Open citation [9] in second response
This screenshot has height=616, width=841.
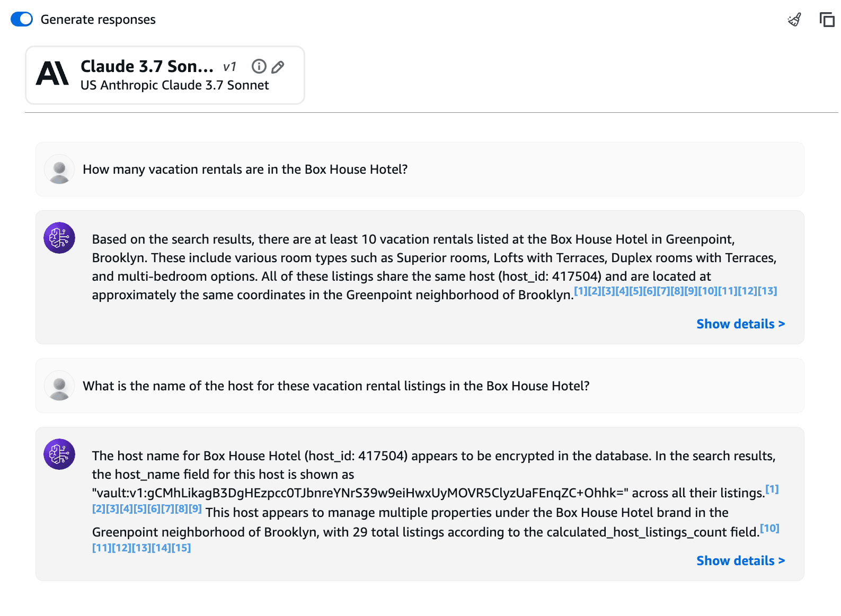[195, 508]
